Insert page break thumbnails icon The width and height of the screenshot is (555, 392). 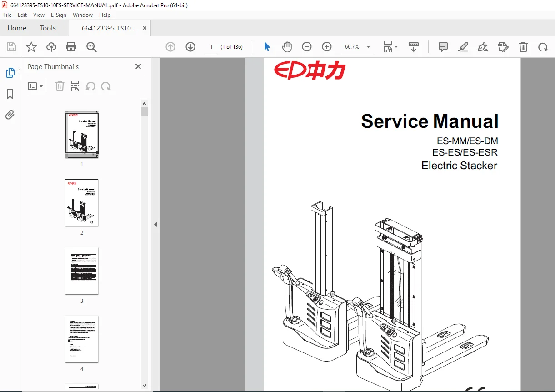75,86
